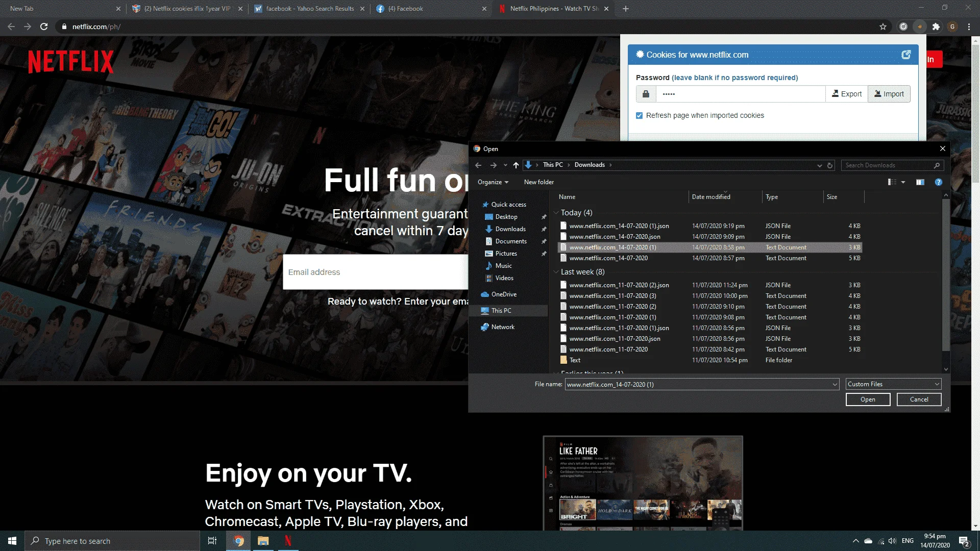Select file www.netflix.com_11-07-2020 (3)
Image resolution: width=980 pixels, height=551 pixels.
709,296
